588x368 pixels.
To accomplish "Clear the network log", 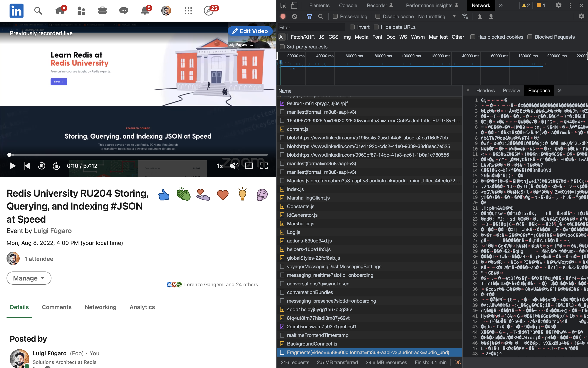I will (294, 17).
